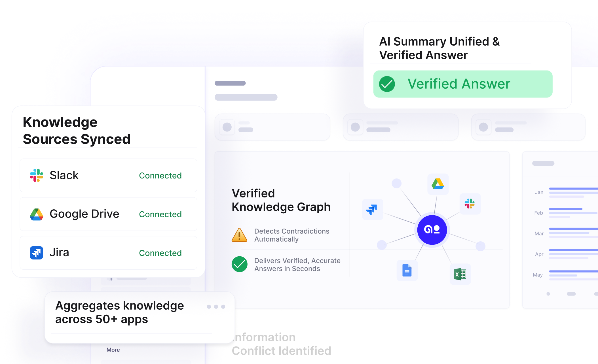Viewport: 598px width, 364px height.
Task: Click the green Verified Answer banner
Action: [x=463, y=84]
